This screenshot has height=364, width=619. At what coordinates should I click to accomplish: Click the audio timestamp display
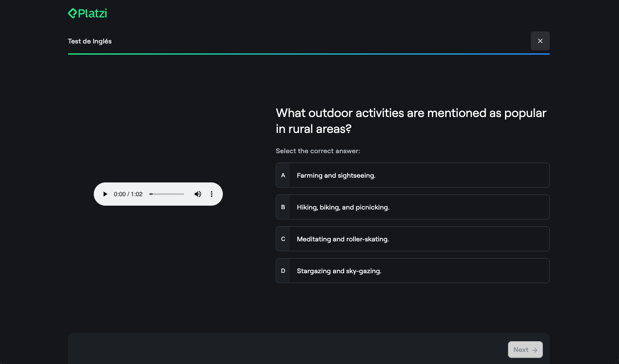click(128, 194)
